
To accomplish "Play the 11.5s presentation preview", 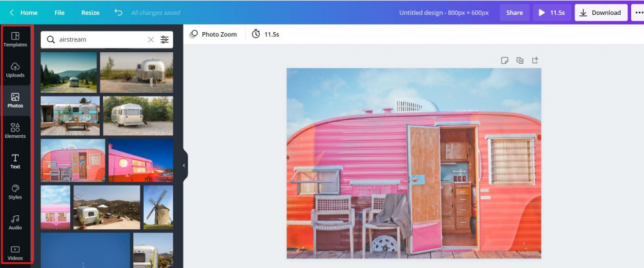I will pos(552,13).
